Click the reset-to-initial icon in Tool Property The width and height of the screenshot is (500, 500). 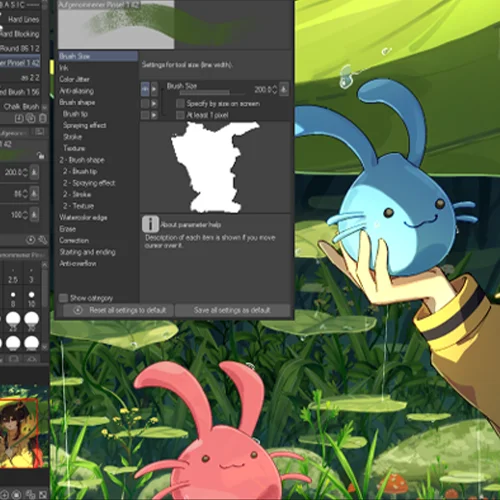[31, 240]
